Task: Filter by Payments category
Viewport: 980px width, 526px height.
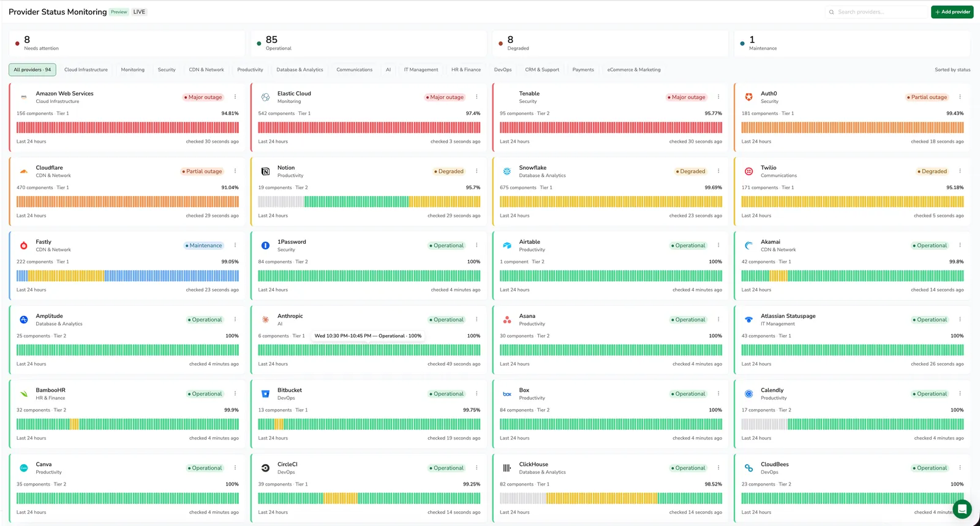Action: (583, 70)
